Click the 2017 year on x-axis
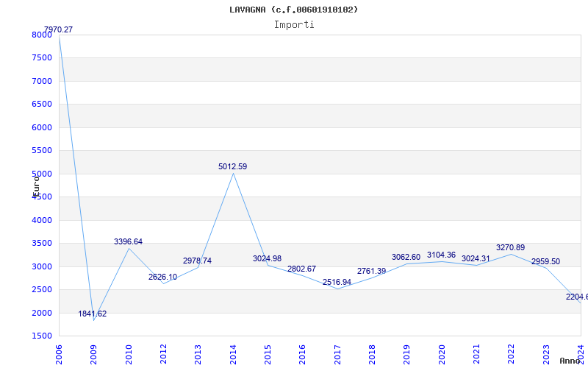 click(x=337, y=355)
